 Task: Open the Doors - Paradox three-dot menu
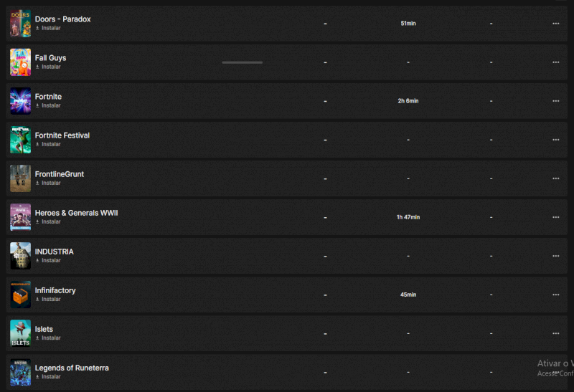[555, 24]
